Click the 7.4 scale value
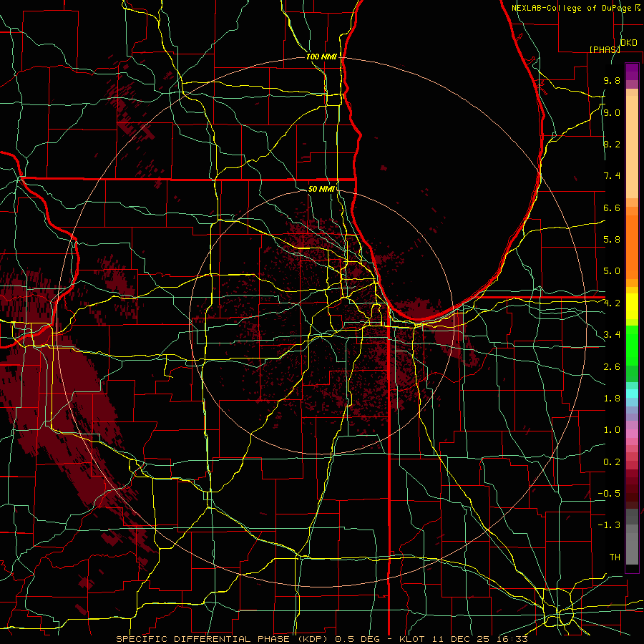 click(x=612, y=176)
